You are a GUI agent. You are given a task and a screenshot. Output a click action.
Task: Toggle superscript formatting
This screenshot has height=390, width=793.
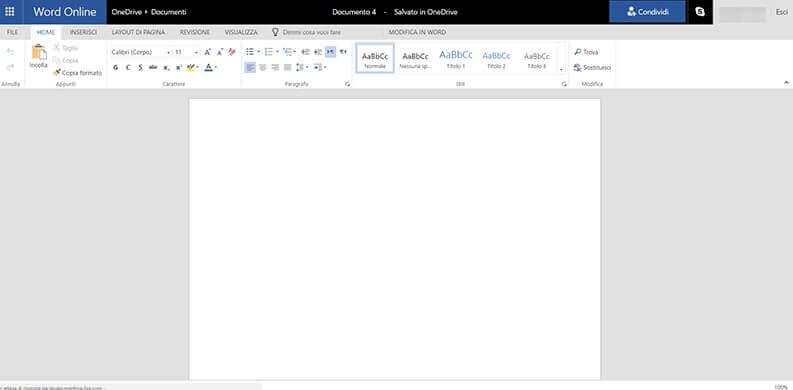(179, 67)
